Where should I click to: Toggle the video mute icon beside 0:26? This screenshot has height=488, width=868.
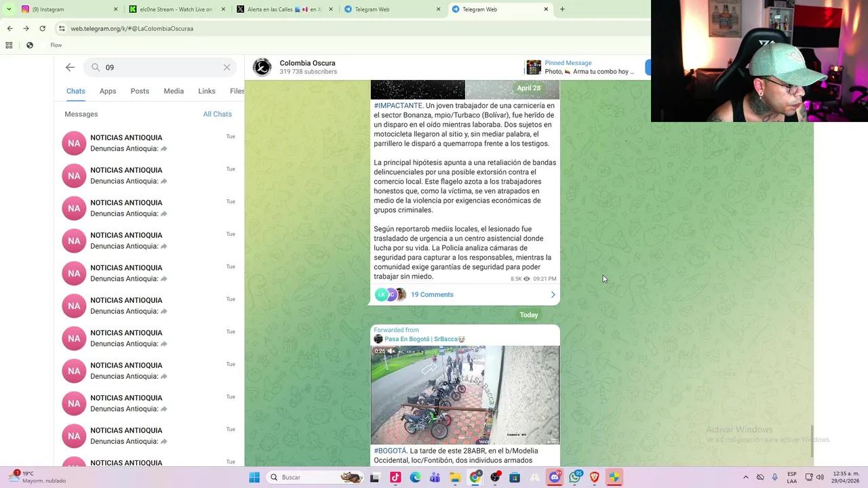(391, 351)
